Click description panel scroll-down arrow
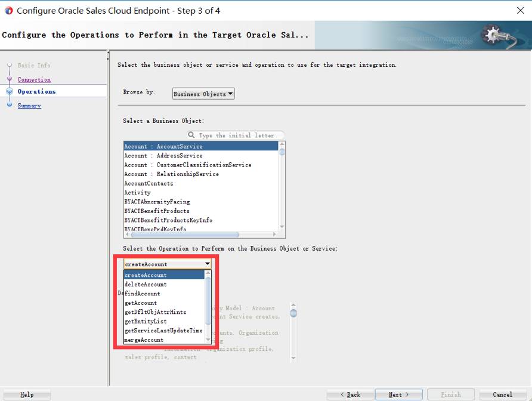532x401 pixels. click(x=293, y=358)
